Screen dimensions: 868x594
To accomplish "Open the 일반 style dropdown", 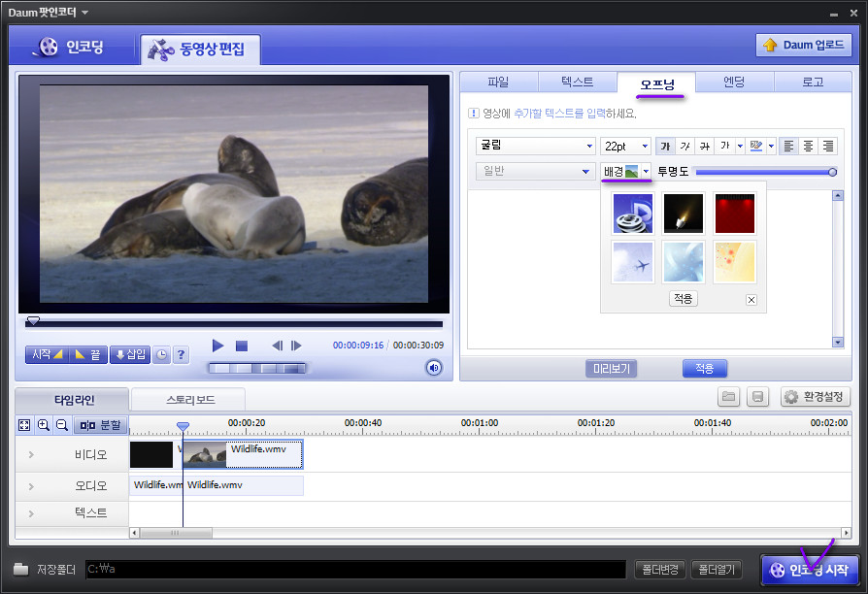I will (x=535, y=171).
